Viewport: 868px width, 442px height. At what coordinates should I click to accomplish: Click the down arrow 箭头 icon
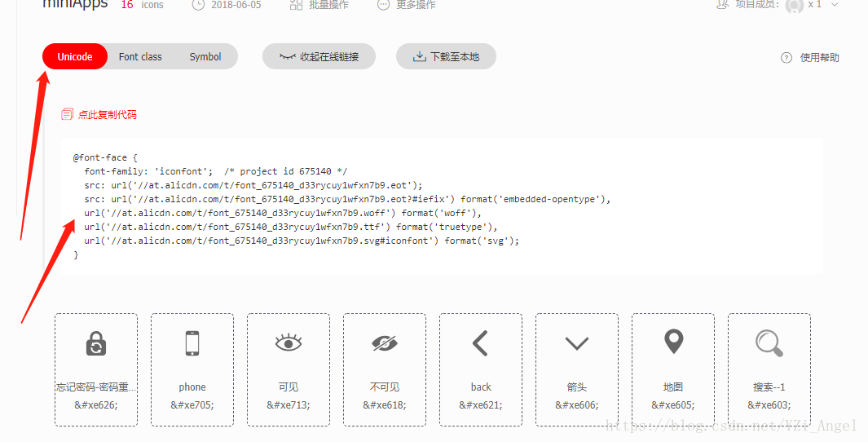[577, 344]
